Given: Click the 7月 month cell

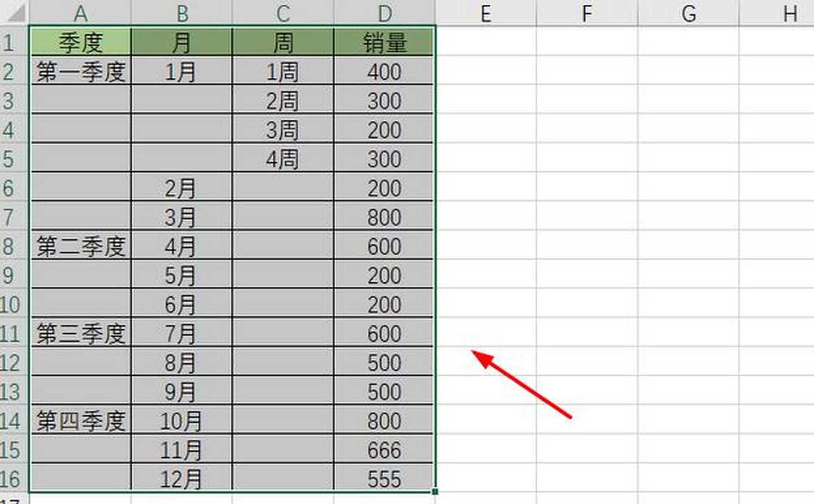Looking at the screenshot, I should point(183,334).
